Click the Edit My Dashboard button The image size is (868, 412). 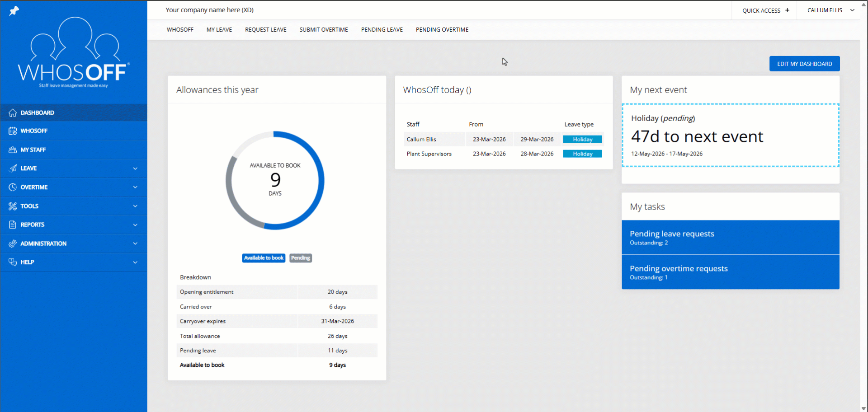(x=804, y=64)
